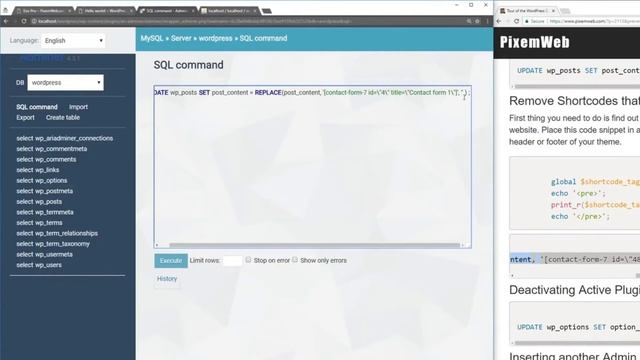
Task: Click the pixemweb.com address bar
Action: pyautogui.click(x=582, y=21)
